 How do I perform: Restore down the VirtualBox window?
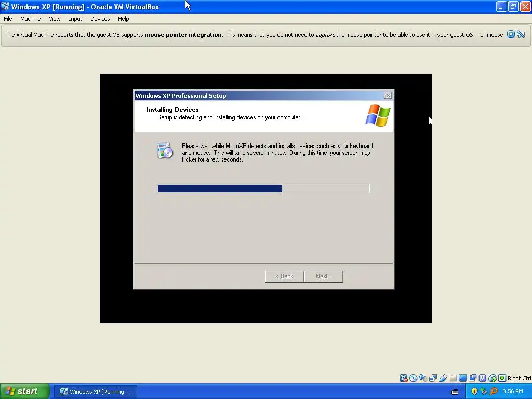[513, 6]
